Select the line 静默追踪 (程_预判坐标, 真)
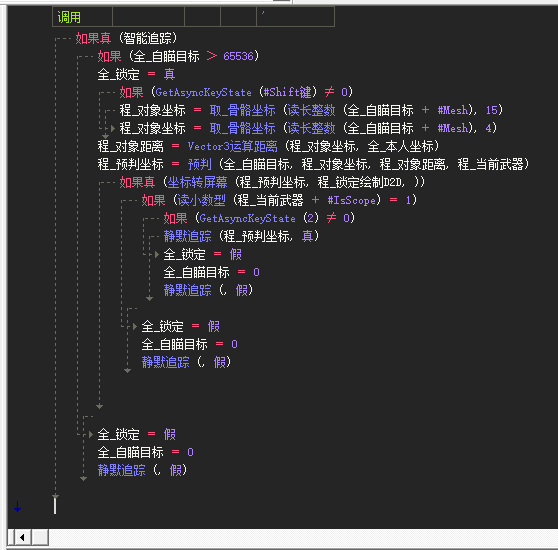Screen dimensions: 558x550 pyautogui.click(x=241, y=236)
